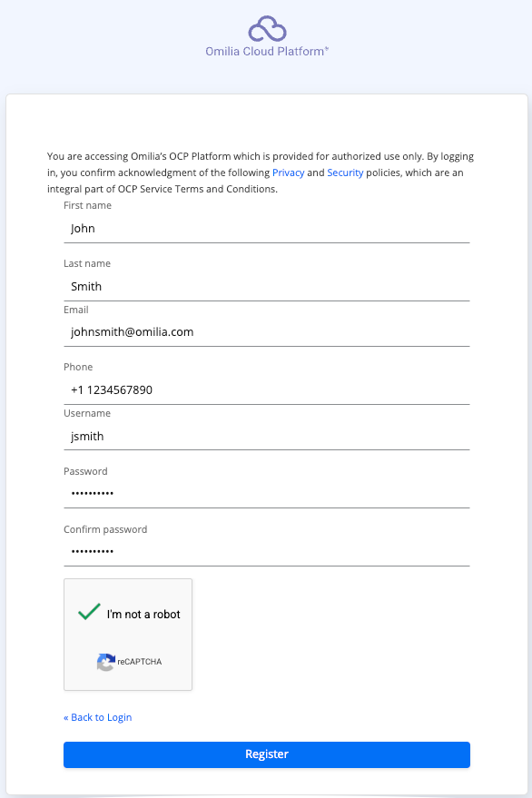This screenshot has height=798, width=532.
Task: Toggle the green reCAPTCHA checkmark
Action: click(89, 611)
